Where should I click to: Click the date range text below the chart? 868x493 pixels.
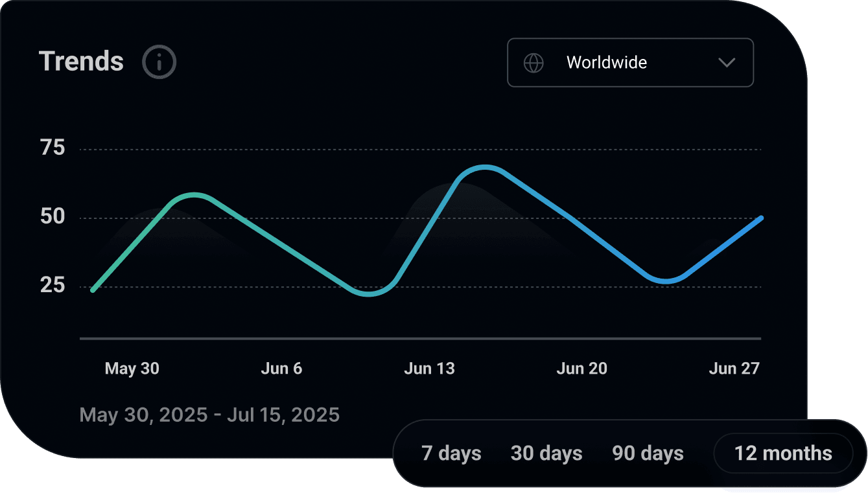tap(209, 415)
